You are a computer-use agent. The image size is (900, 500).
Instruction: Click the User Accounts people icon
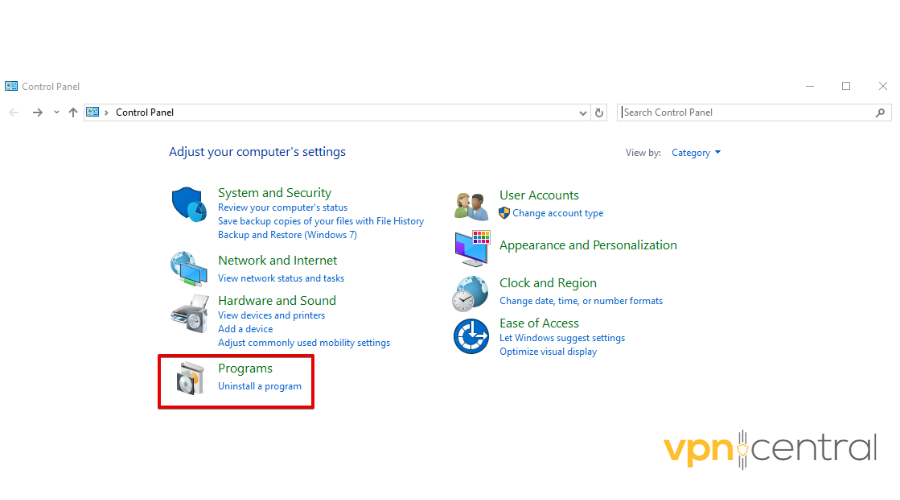pos(471,205)
